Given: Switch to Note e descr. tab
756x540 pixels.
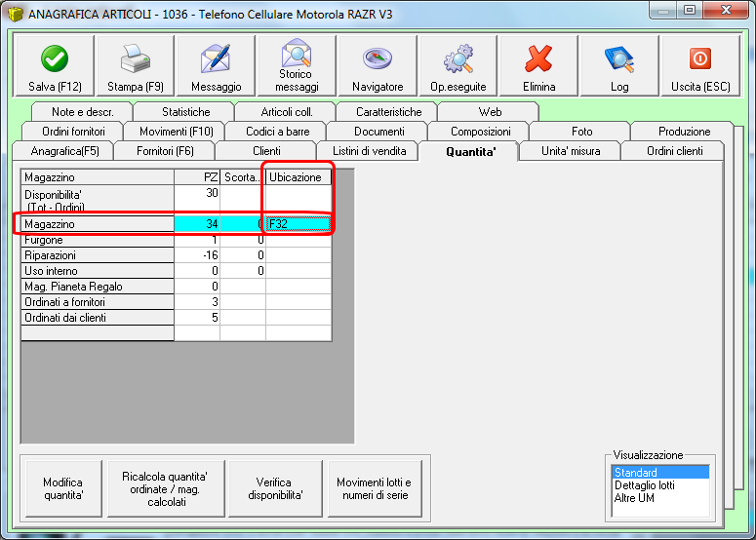Looking at the screenshot, I should point(83,112).
